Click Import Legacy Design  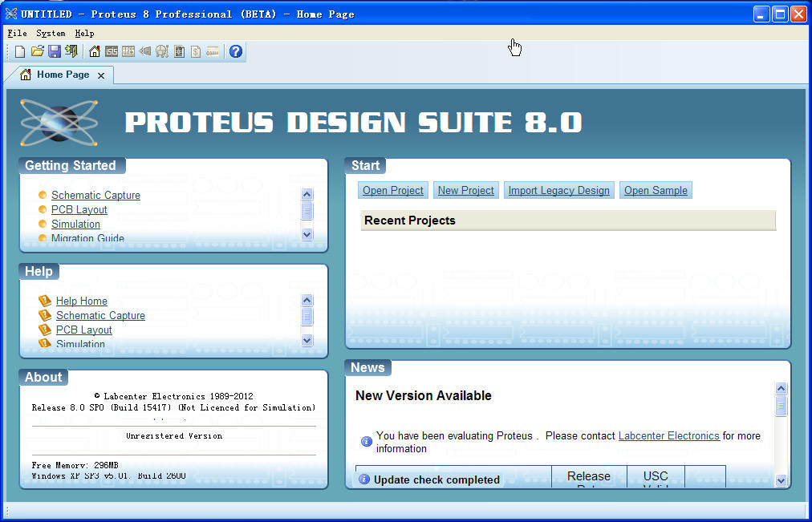tap(558, 190)
